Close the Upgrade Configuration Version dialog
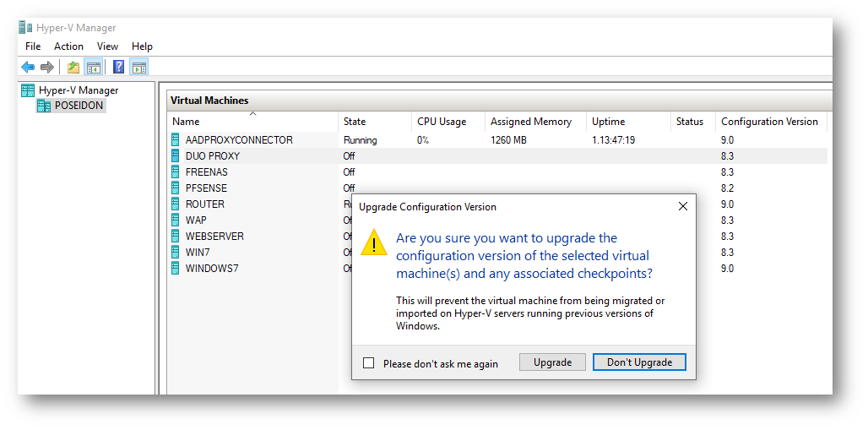This screenshot has height=430, width=868. [682, 206]
